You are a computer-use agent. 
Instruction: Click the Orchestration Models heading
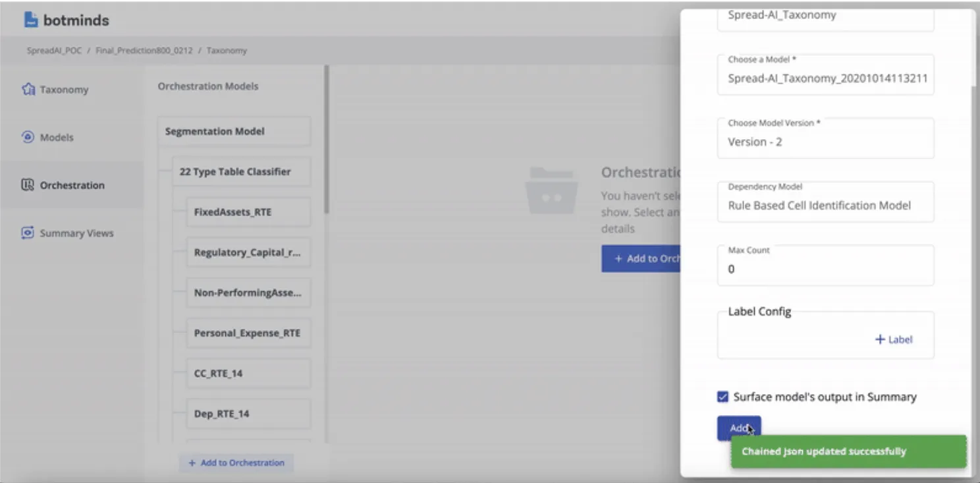pos(208,86)
